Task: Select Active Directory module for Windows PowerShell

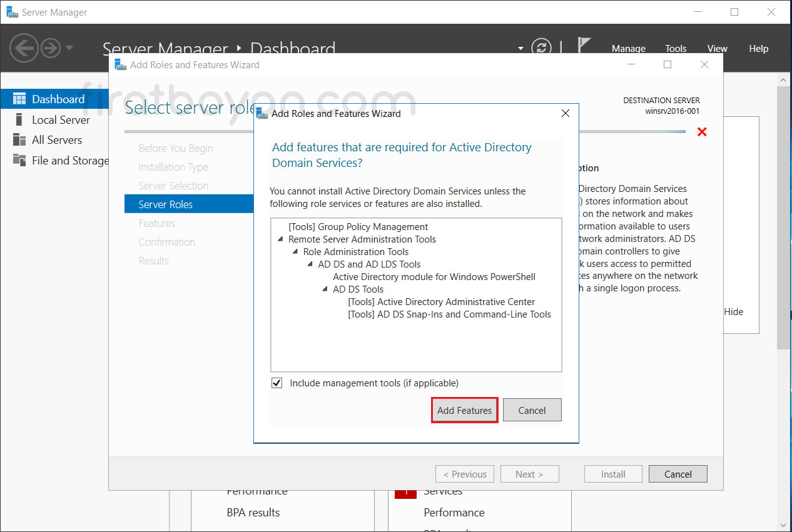Action: (x=434, y=277)
